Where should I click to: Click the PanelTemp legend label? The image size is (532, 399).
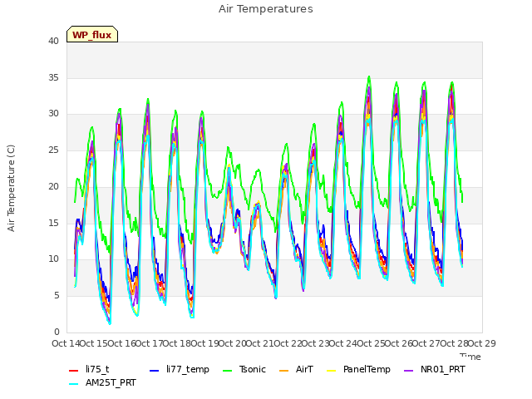coord(367,369)
